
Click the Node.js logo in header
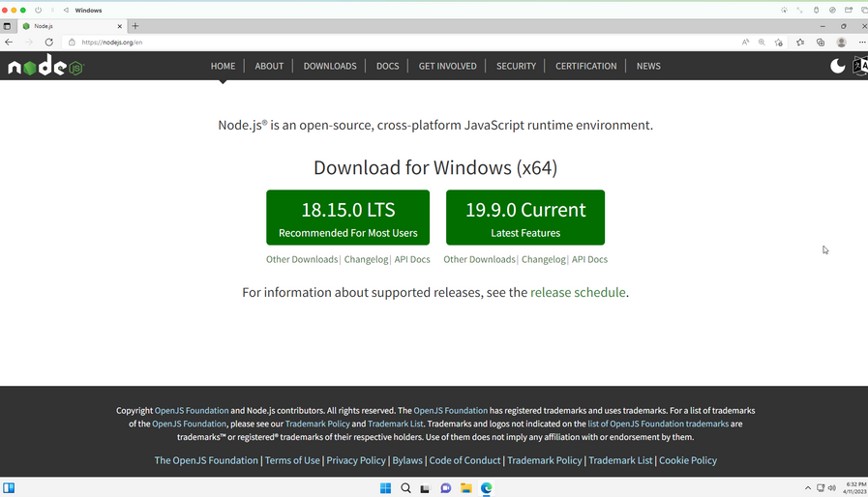45,66
